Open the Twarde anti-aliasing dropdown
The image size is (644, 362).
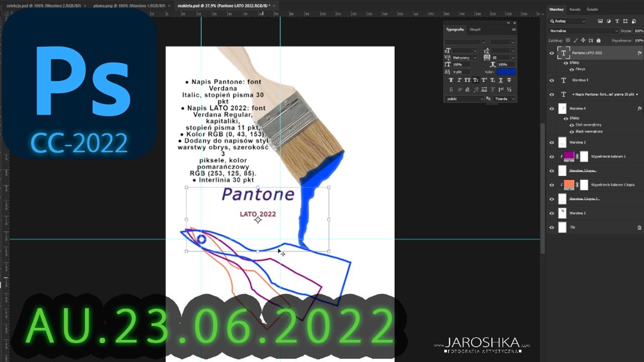(505, 99)
